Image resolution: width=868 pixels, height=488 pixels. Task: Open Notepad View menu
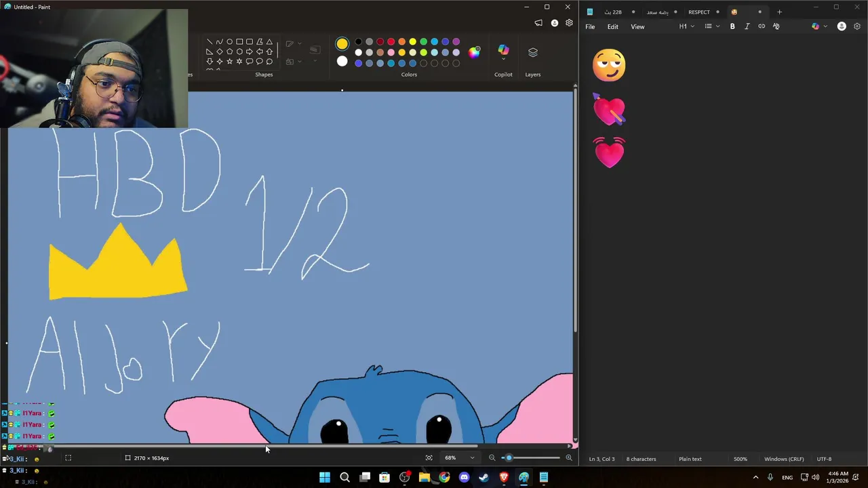[x=637, y=26]
